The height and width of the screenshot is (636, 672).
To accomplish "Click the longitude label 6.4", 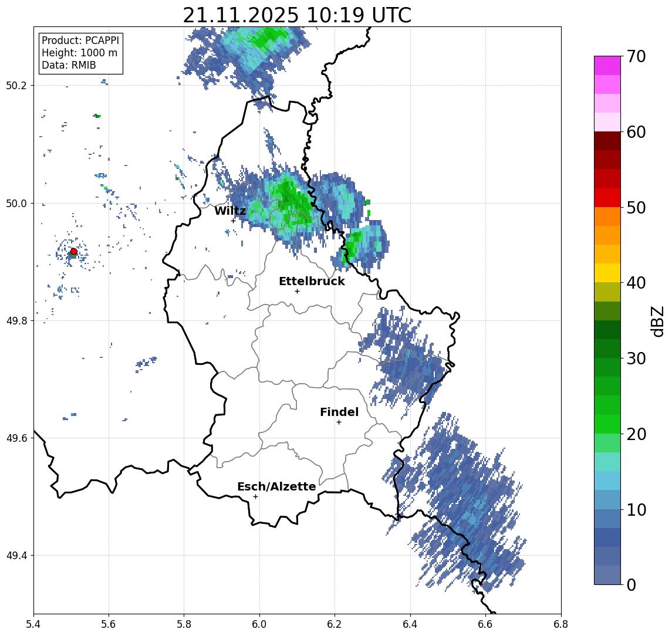I will click(x=411, y=624).
